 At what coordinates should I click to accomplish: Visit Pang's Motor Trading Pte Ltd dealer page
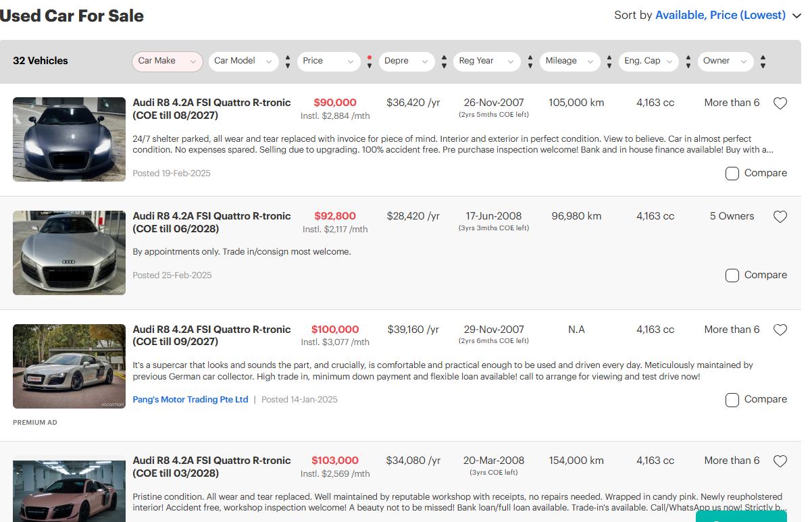click(x=191, y=400)
